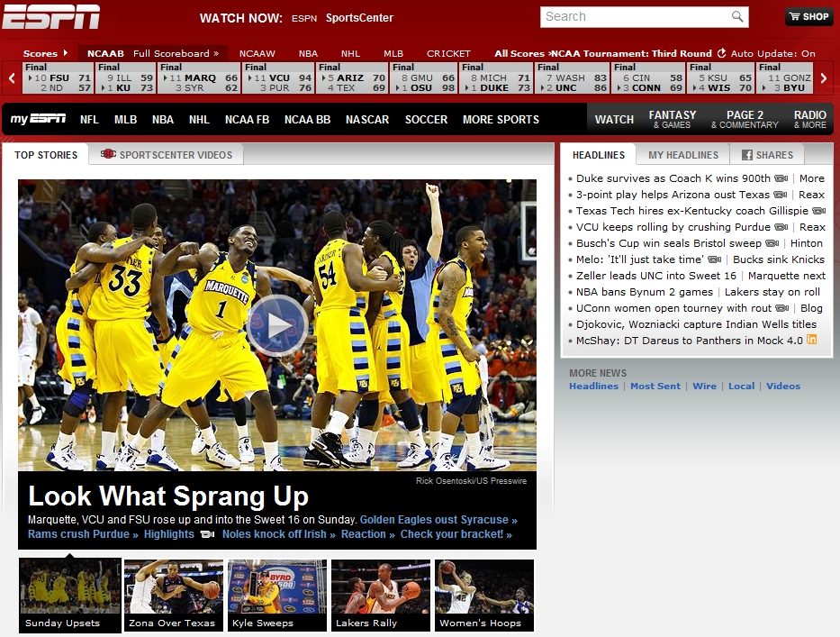Select NBA scores tab

coord(308,53)
